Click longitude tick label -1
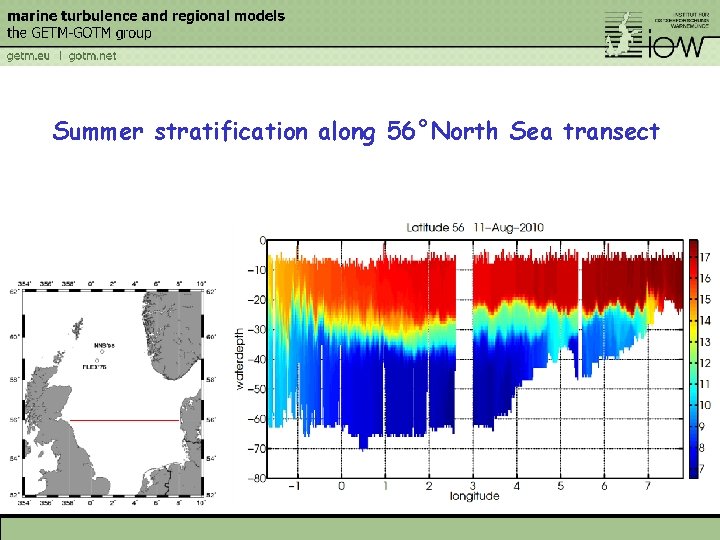Screen dimensions: 720x540 294,486
